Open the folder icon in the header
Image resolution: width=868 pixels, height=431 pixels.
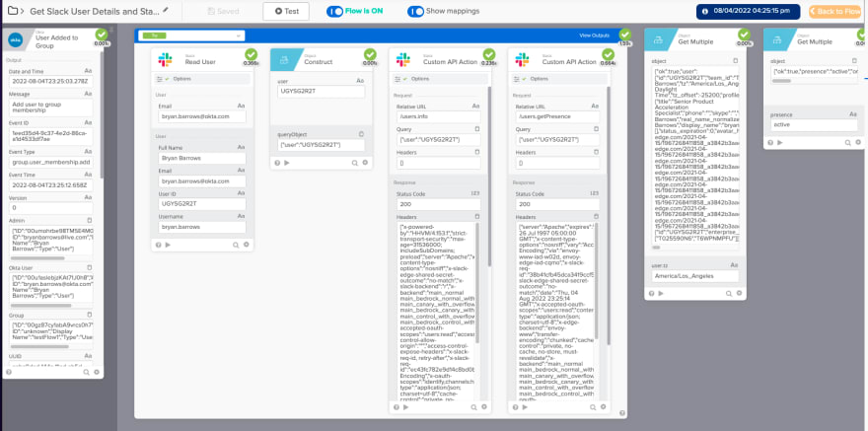tap(12, 11)
